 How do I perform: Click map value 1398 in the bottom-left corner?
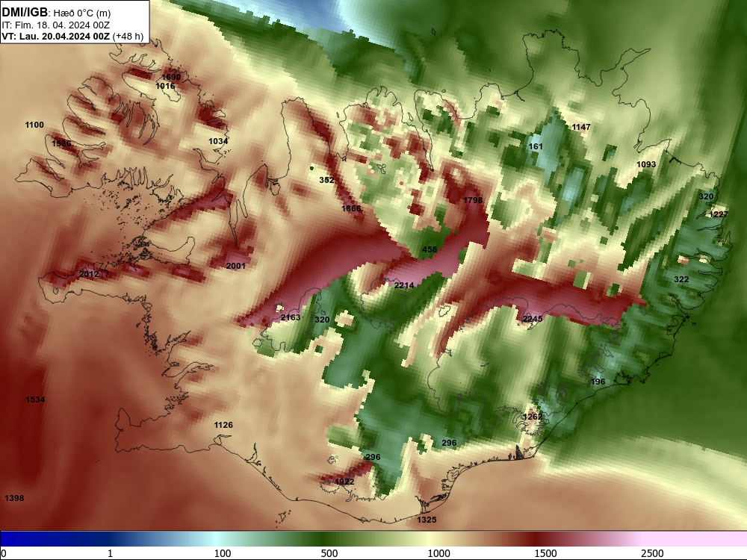[x=14, y=498]
